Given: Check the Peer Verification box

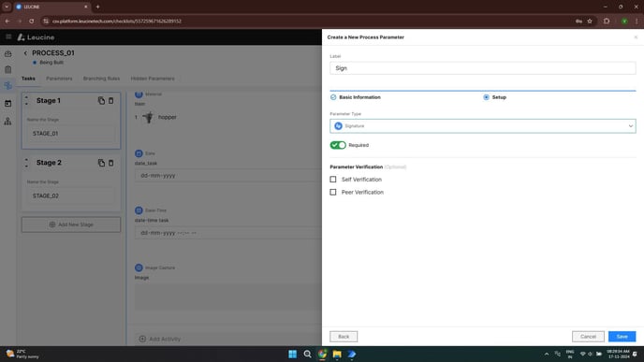Looking at the screenshot, I should (333, 192).
